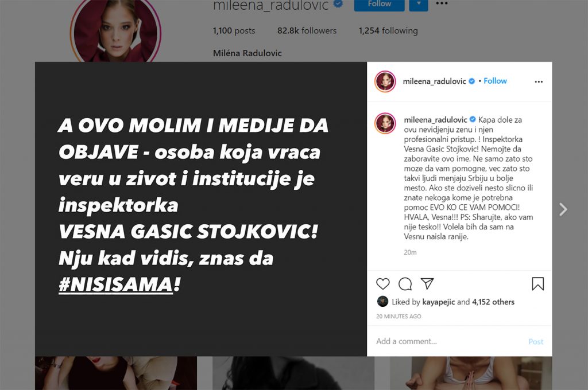
Task: Open the kayapejic liker profile
Action: [438, 302]
